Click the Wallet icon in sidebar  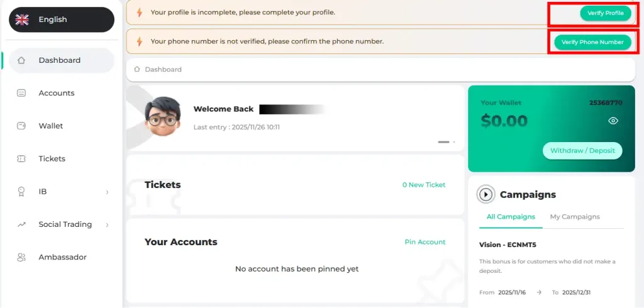(21, 126)
